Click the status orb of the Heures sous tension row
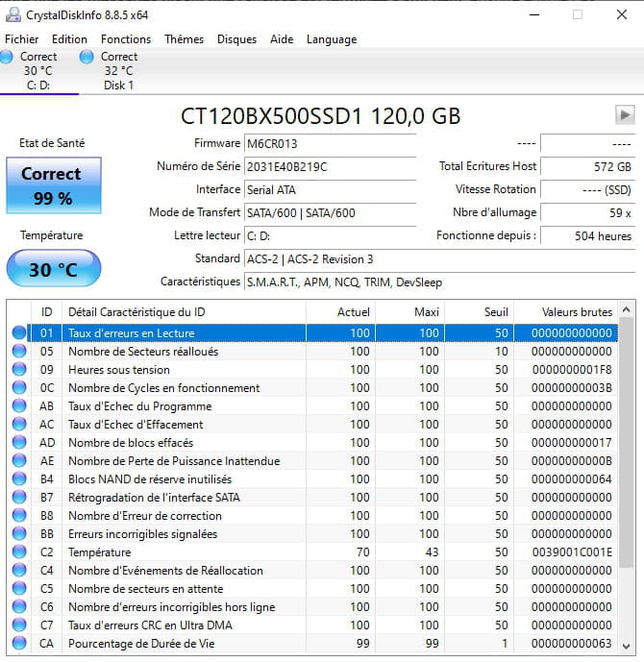 (19, 369)
